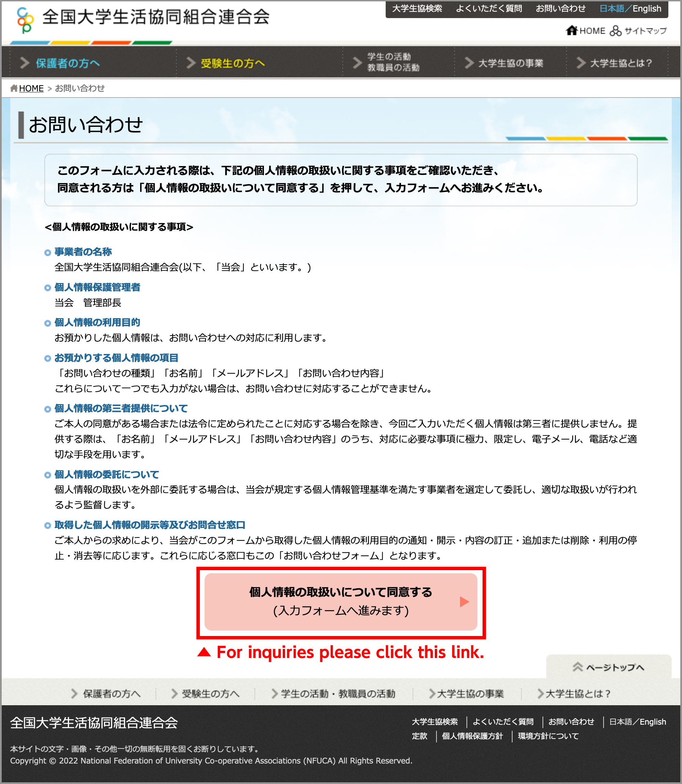This screenshot has width=682, height=784.
Task: Click the breadcrumb house icon
Action: [x=14, y=88]
